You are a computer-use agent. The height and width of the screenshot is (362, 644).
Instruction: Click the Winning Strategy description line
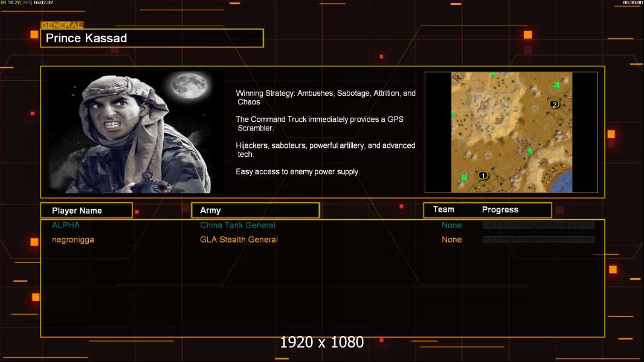tap(326, 98)
